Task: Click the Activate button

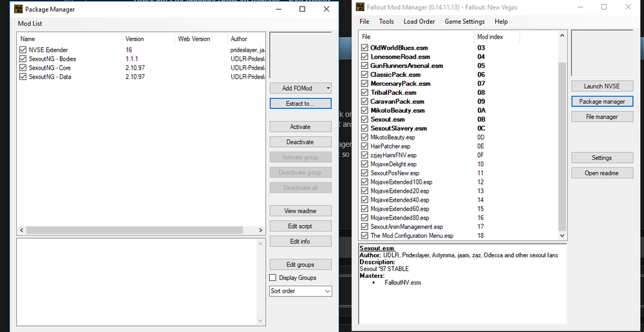Action: tap(300, 126)
